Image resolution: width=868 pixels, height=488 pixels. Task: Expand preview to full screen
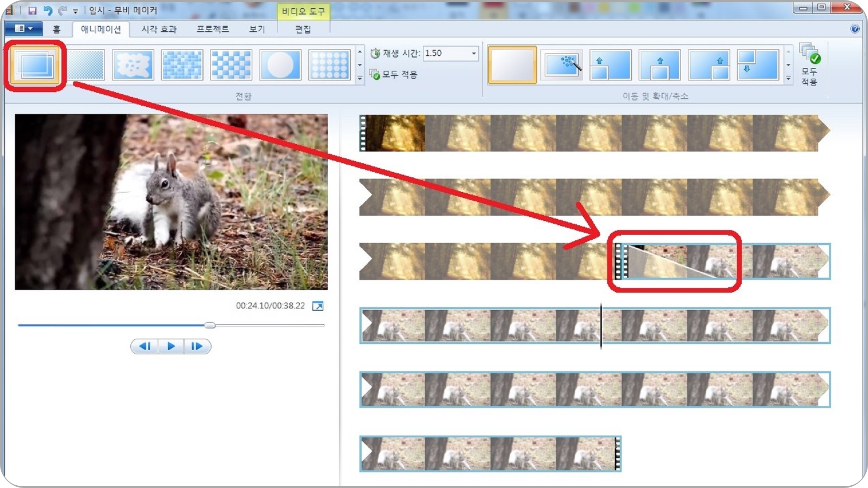pyautogui.click(x=318, y=306)
